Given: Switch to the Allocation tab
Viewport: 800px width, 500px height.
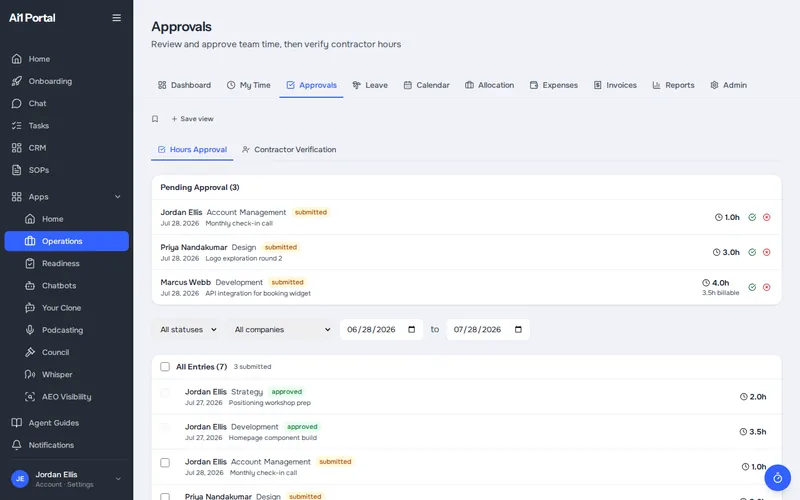Looking at the screenshot, I should (x=489, y=85).
